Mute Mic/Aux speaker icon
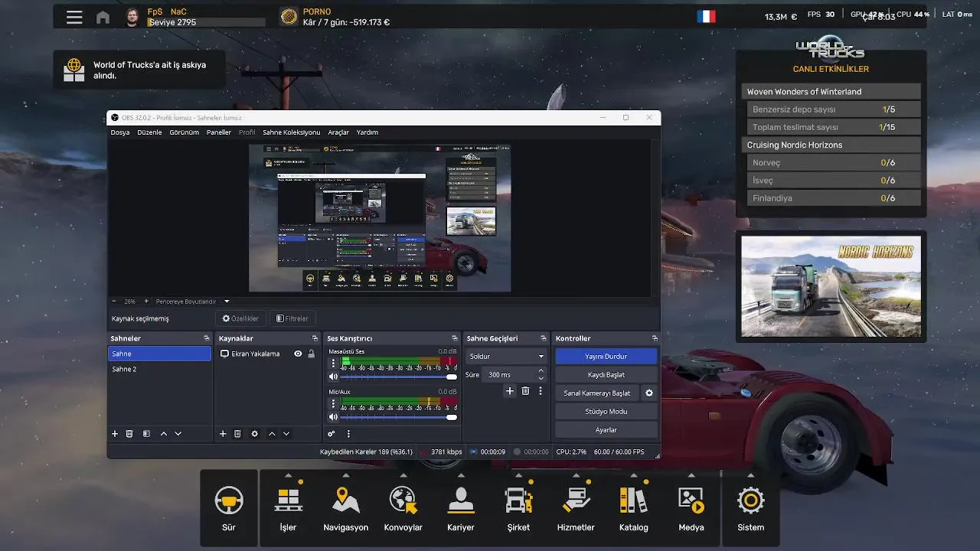This screenshot has height=551, width=980. coord(333,417)
